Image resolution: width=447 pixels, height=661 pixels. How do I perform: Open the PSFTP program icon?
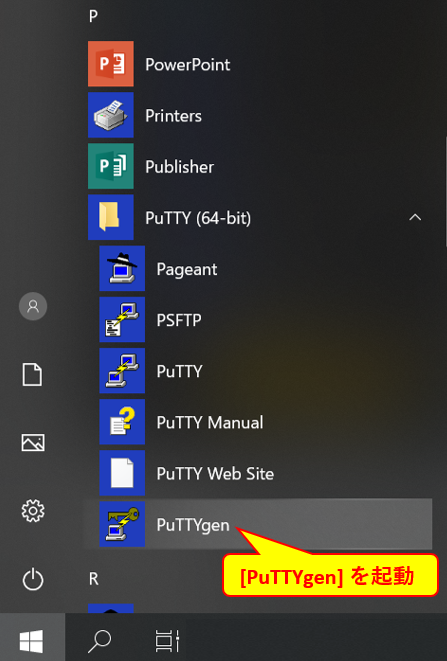point(122,320)
